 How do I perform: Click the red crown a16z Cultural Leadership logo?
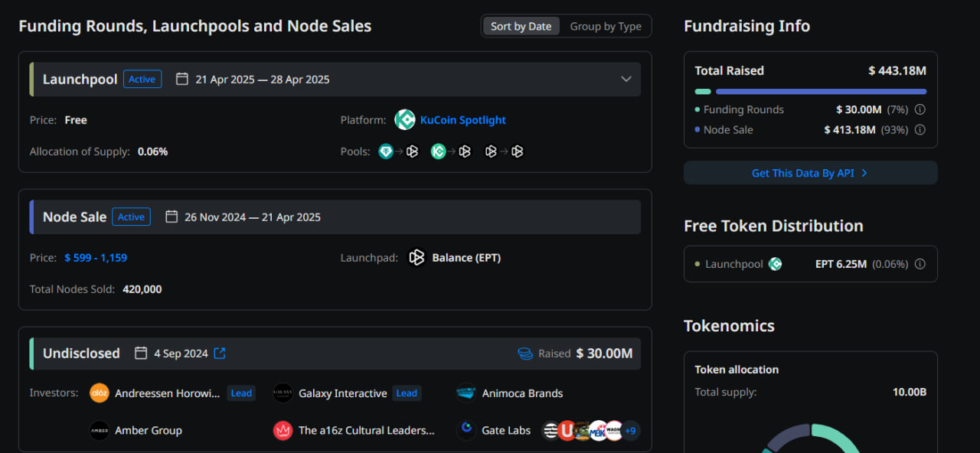283,430
